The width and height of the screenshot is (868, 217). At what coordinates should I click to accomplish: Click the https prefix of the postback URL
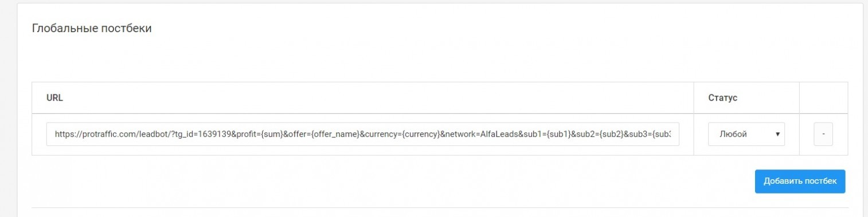click(65, 135)
